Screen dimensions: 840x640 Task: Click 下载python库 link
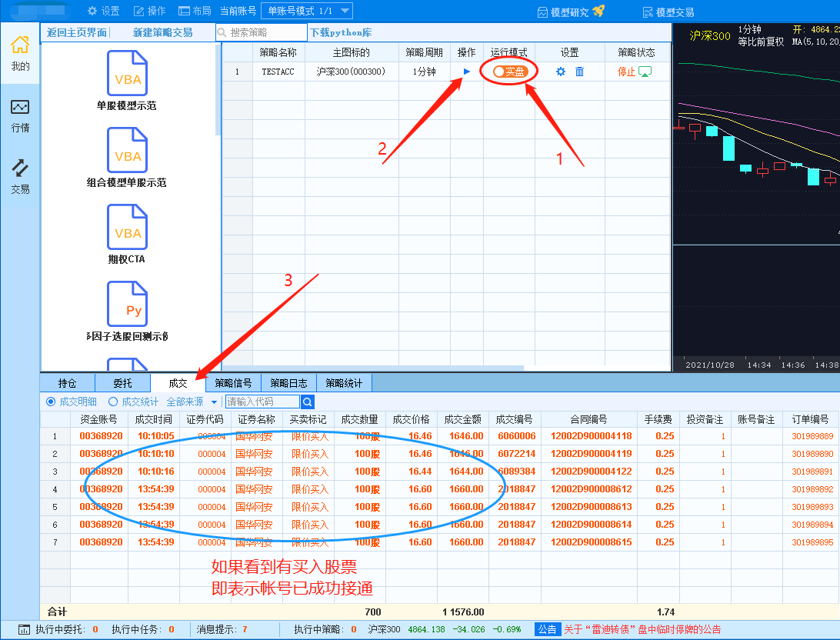[342, 32]
